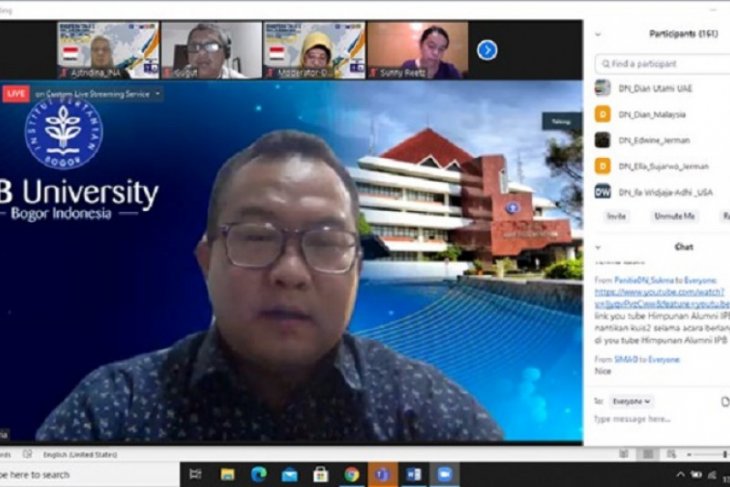Open Microsoft Word from the taskbar
This screenshot has width=730, height=487.
click(413, 474)
